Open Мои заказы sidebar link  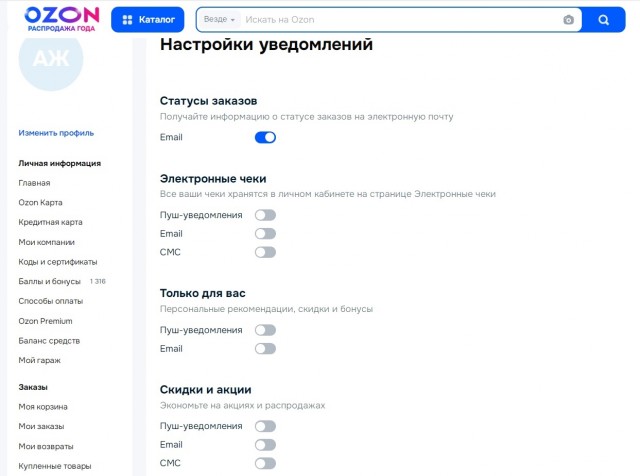pos(41,426)
